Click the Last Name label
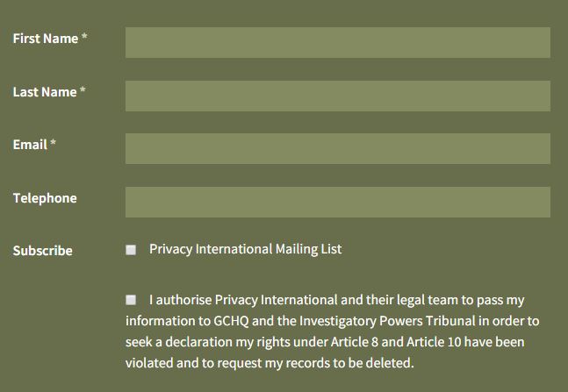 point(44,92)
